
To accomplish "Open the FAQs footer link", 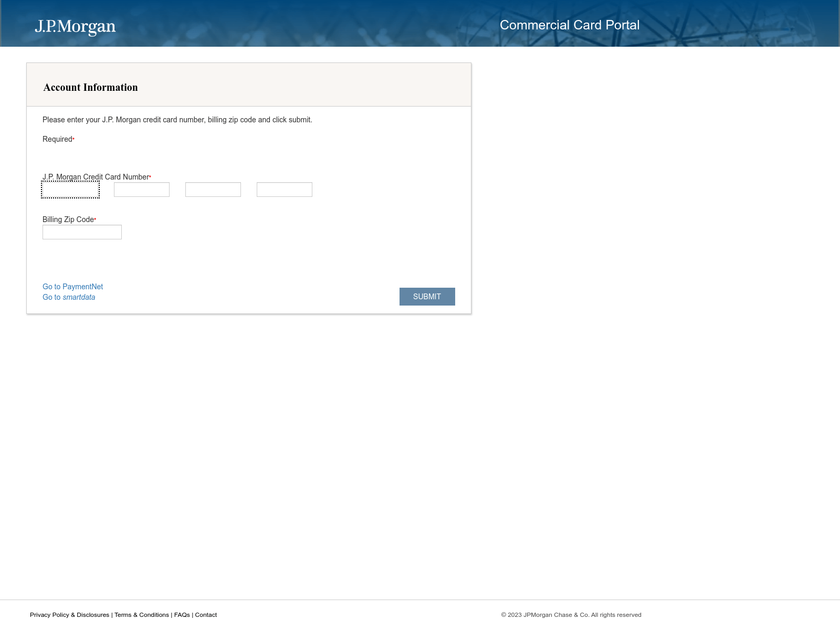I will (x=182, y=615).
